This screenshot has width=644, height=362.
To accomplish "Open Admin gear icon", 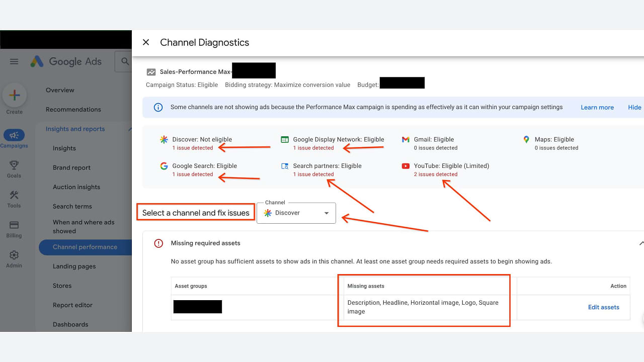I will (x=14, y=255).
